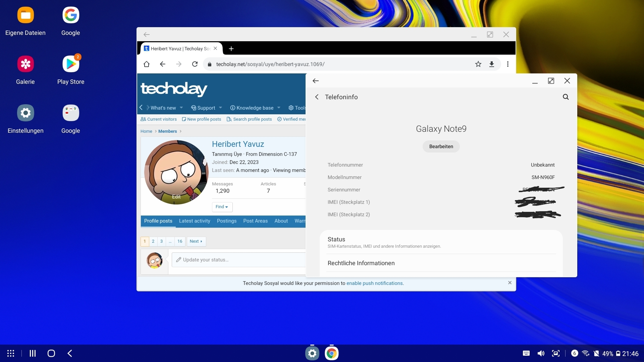Click Chrome address bar URL

(270, 64)
